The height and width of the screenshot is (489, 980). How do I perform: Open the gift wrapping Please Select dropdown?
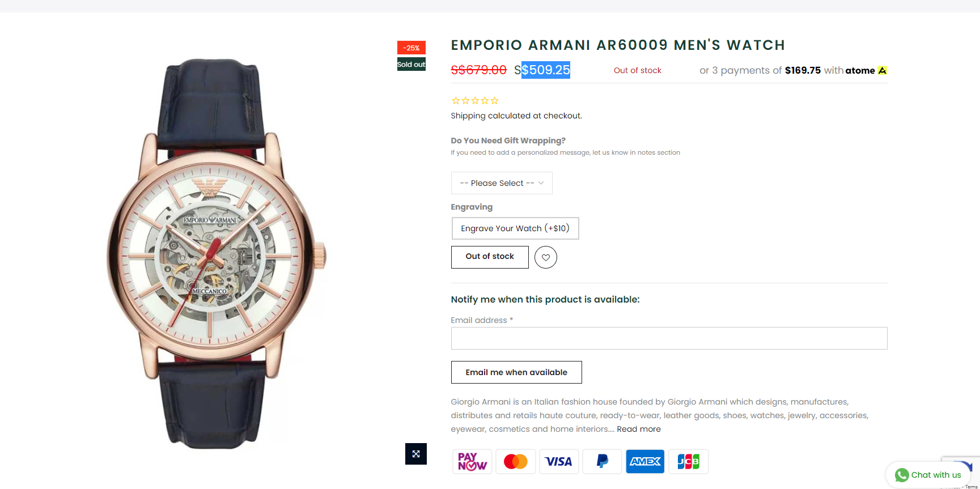click(502, 183)
